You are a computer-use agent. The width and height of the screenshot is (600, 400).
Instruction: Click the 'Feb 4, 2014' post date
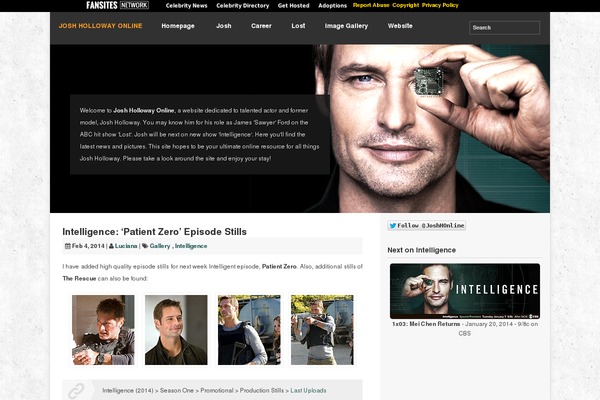pos(88,246)
